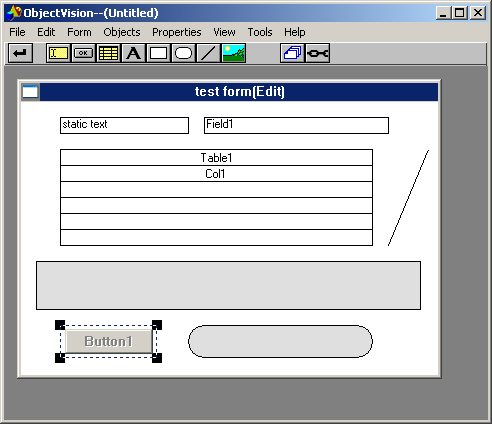Open the test form system menu icon

point(30,92)
